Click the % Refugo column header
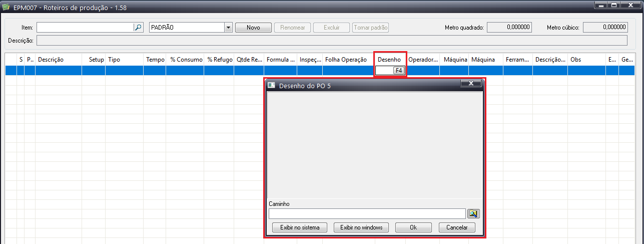 [219, 60]
